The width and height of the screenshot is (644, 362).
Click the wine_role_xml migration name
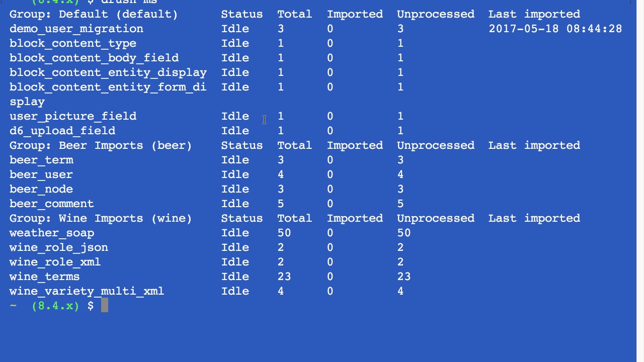click(55, 262)
